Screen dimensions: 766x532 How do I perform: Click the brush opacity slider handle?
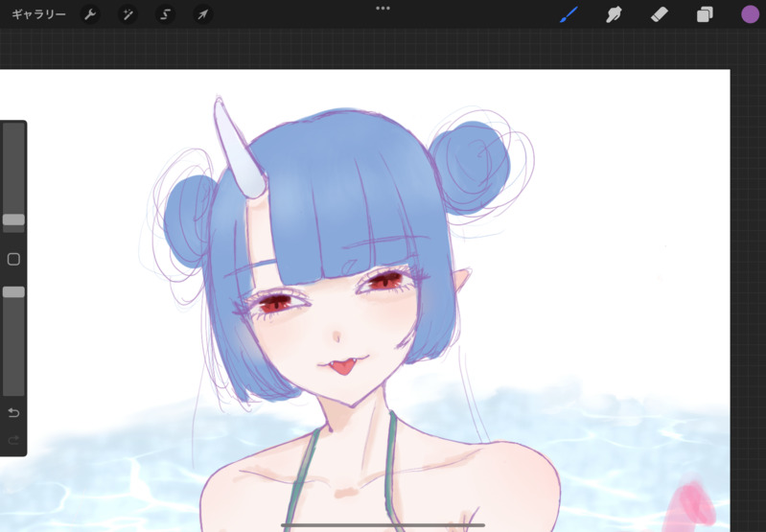[13, 292]
